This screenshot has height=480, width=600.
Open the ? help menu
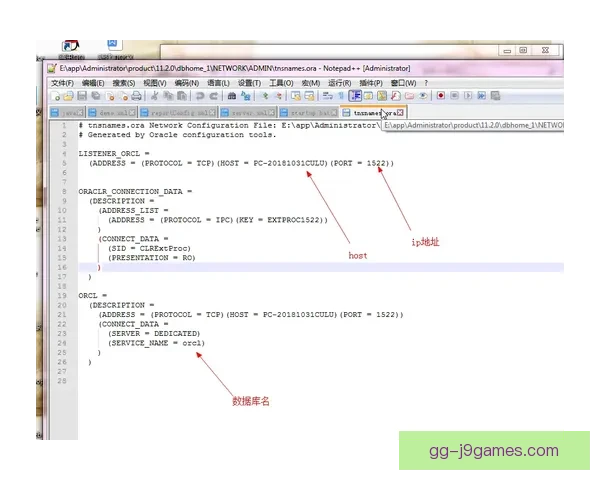tap(426, 83)
